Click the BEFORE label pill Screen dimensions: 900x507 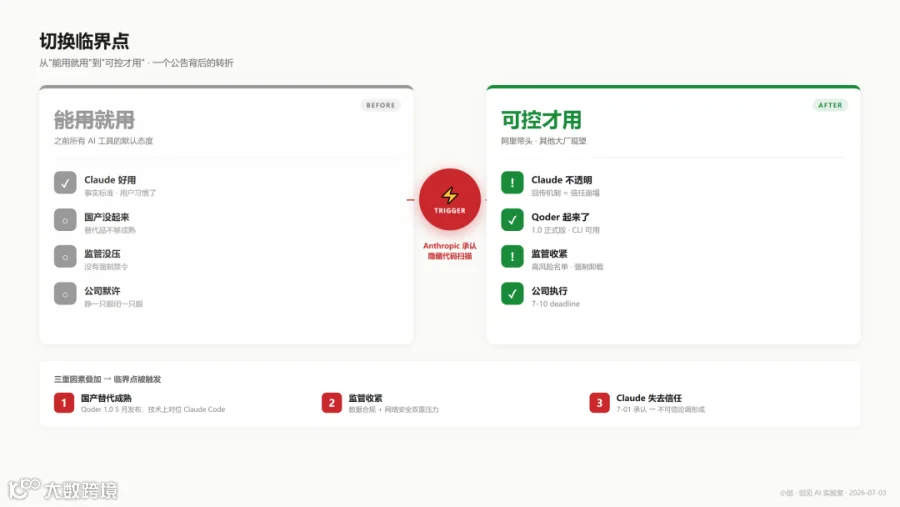pyautogui.click(x=381, y=105)
